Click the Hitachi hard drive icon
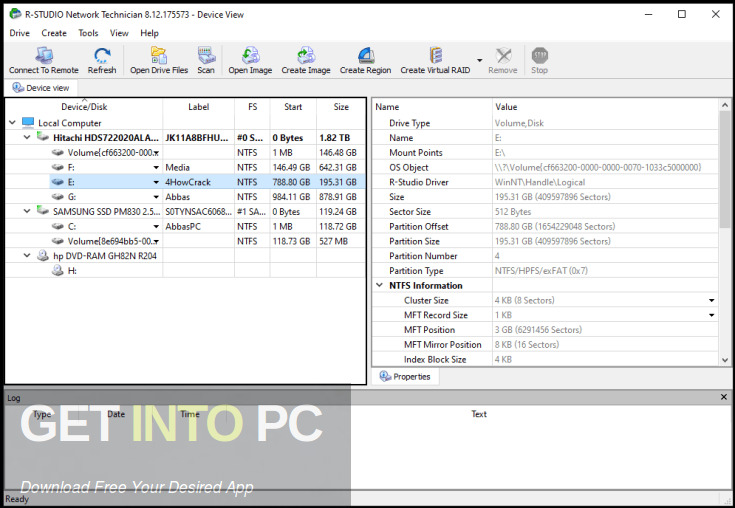The height and width of the screenshot is (508, 735). click(43, 137)
